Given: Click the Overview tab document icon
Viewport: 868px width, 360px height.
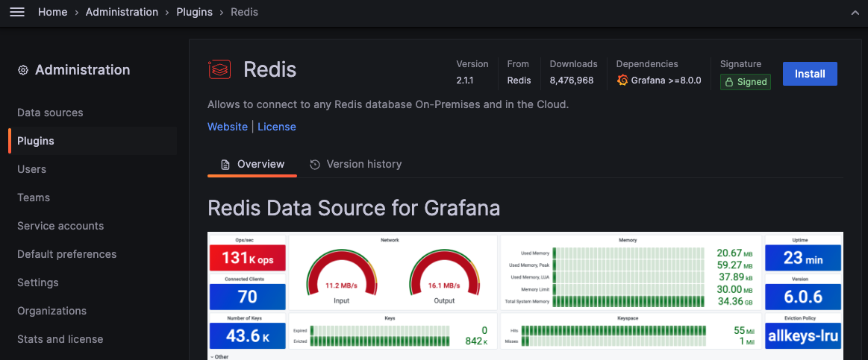Looking at the screenshot, I should (x=225, y=164).
